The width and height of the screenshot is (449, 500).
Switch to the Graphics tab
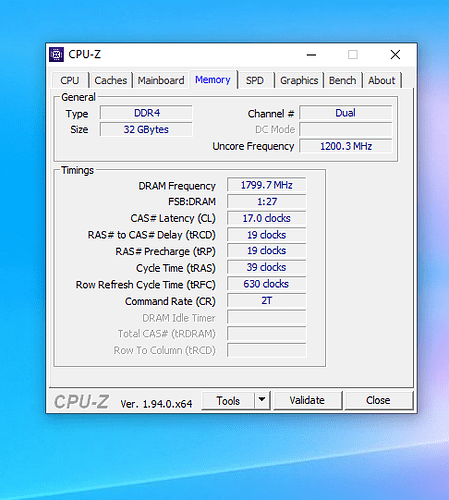point(299,80)
